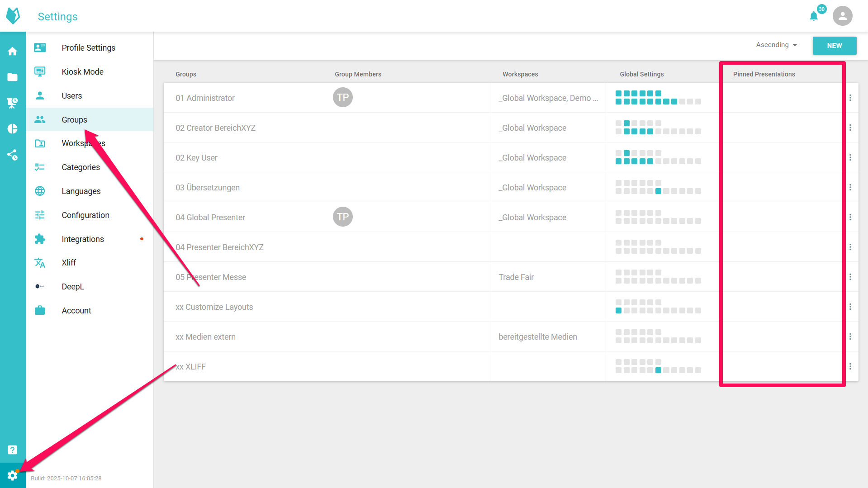Screen dimensions: 868x488
Task: Click Global Settings squares for xx Customize Layouts
Action: pyautogui.click(x=658, y=307)
